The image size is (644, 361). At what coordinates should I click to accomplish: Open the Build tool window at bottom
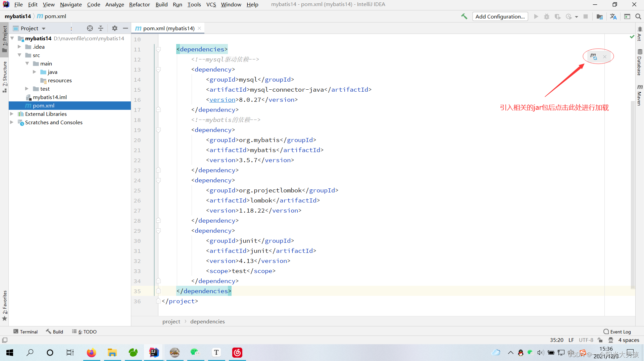(x=54, y=331)
